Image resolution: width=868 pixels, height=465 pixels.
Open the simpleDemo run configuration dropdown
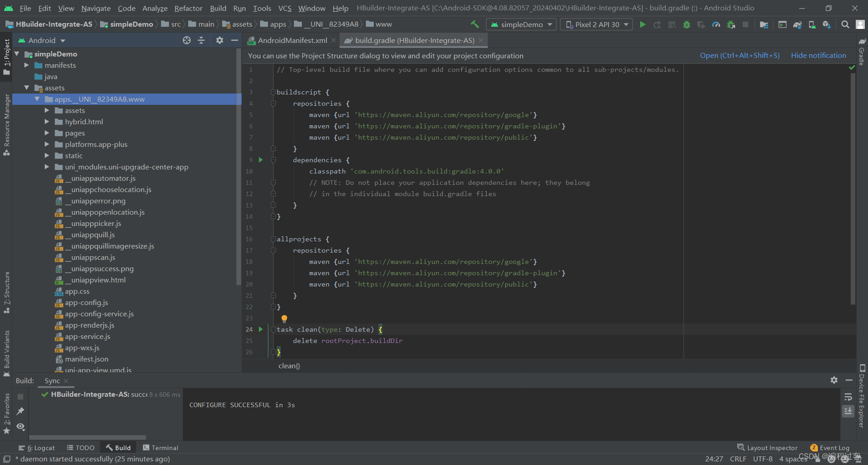(522, 24)
